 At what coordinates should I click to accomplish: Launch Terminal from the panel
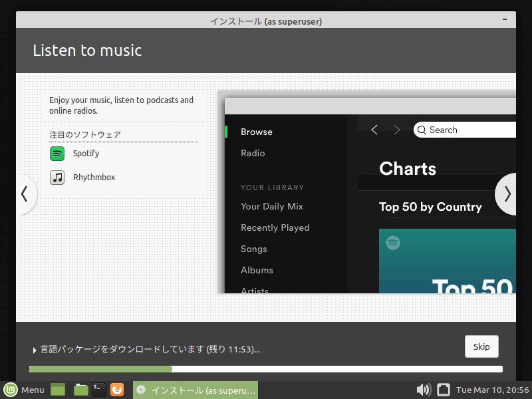98,390
